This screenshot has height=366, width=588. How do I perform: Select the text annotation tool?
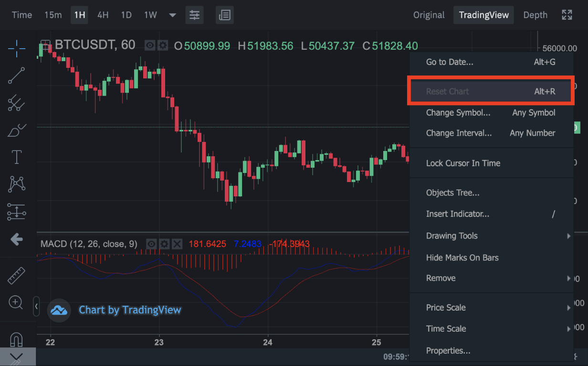pos(17,157)
